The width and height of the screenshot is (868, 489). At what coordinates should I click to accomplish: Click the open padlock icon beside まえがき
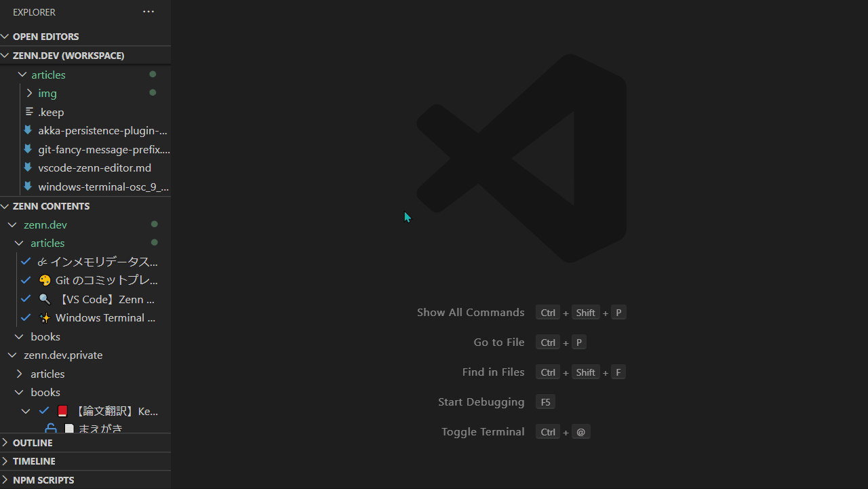tap(50, 429)
